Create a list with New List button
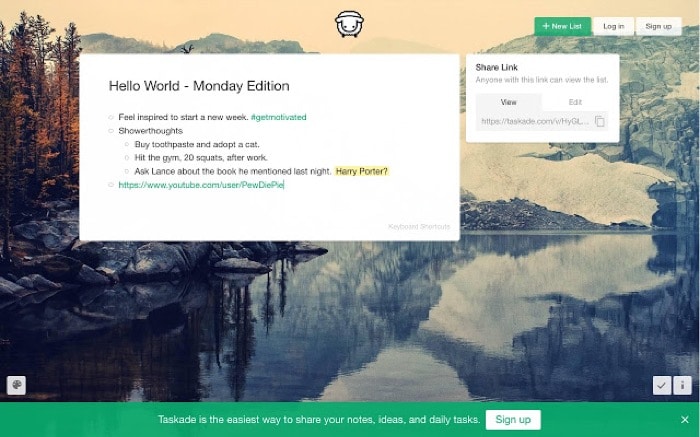700x437 pixels. tap(562, 26)
